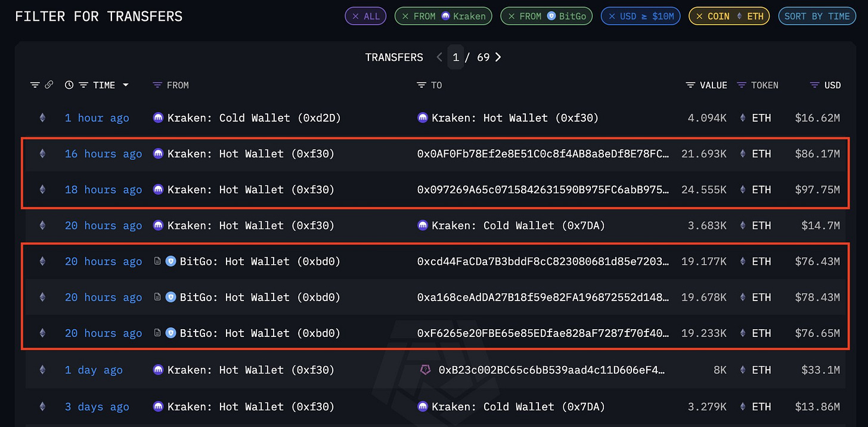Click BitGo shield logo in the $76.43M row
Screen dimensions: 868x427
170,261
